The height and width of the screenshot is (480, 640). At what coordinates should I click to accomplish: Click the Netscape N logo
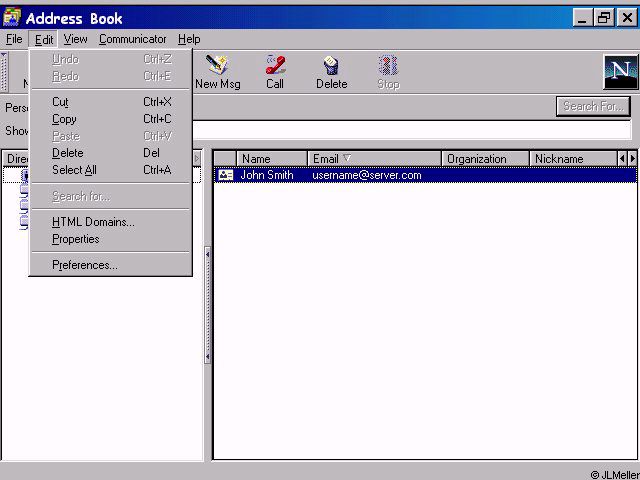[x=620, y=72]
